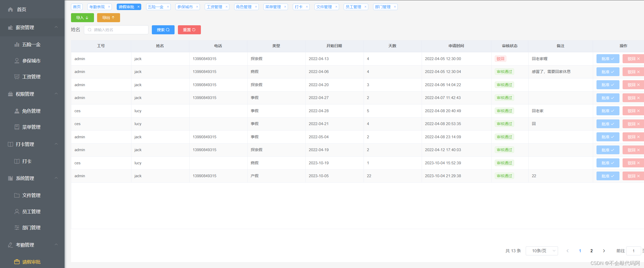Collapse the 权限管理 menu section
The width and height of the screenshot is (644, 268).
(56, 94)
